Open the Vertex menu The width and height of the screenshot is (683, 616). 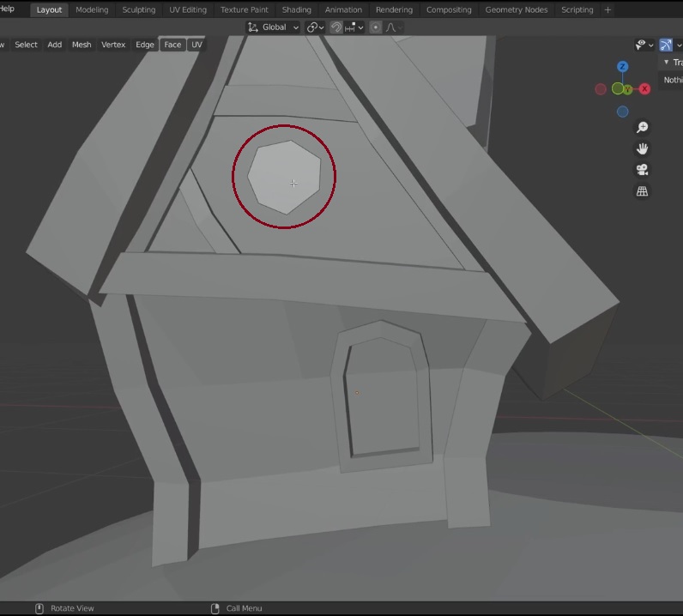pyautogui.click(x=113, y=45)
